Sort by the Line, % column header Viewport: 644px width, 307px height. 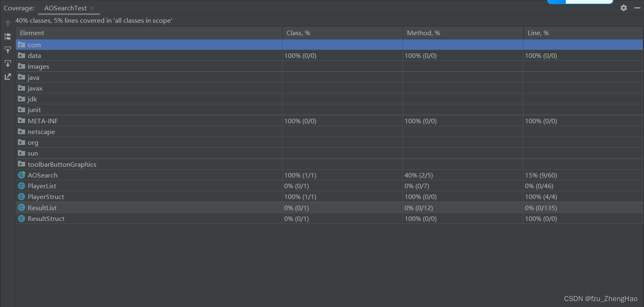coord(583,33)
